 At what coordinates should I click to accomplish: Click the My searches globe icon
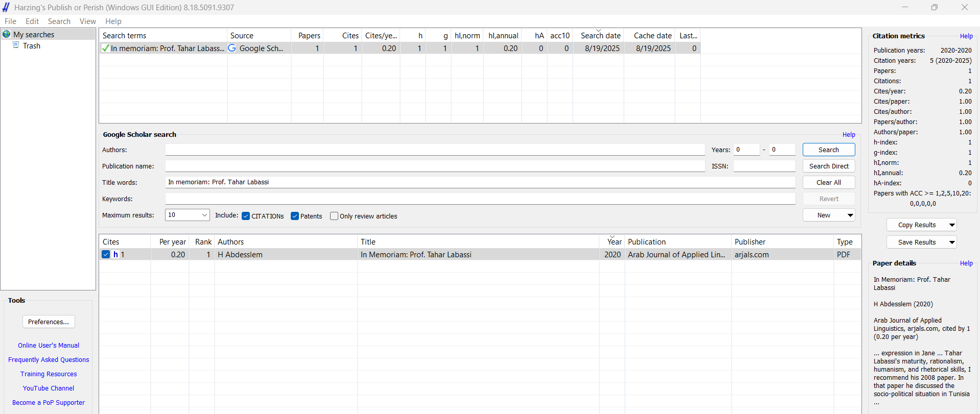click(x=7, y=34)
